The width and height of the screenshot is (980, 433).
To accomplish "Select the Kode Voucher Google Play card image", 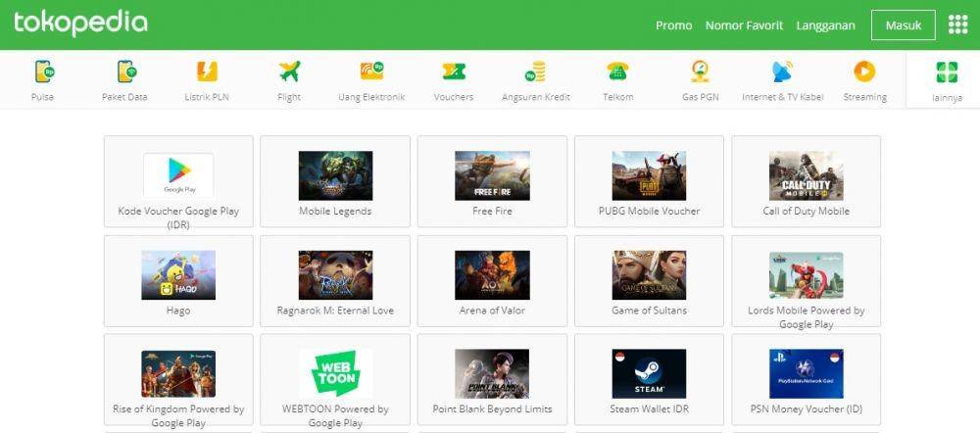I will (x=178, y=175).
